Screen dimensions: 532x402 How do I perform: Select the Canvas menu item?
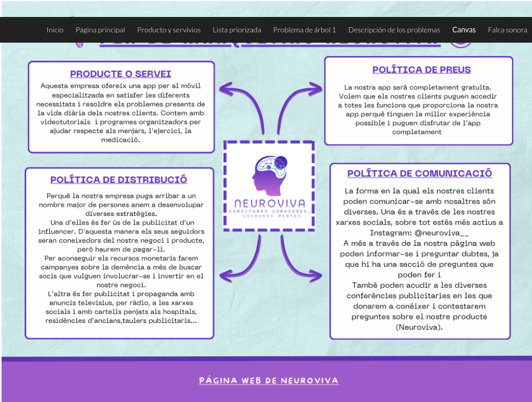coord(464,30)
